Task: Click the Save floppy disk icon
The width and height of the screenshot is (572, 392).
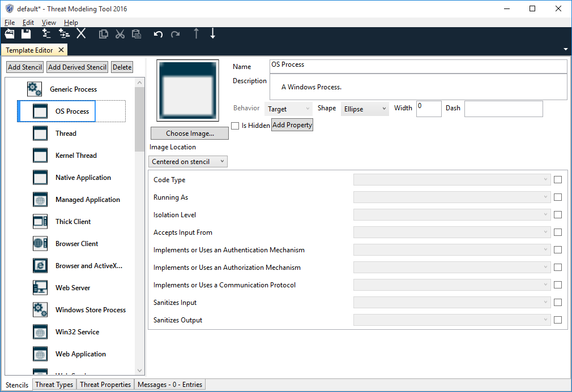Action: (x=26, y=34)
